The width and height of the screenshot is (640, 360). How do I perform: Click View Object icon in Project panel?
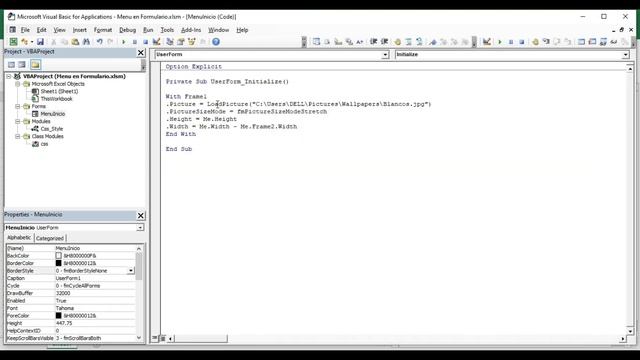(x=22, y=64)
